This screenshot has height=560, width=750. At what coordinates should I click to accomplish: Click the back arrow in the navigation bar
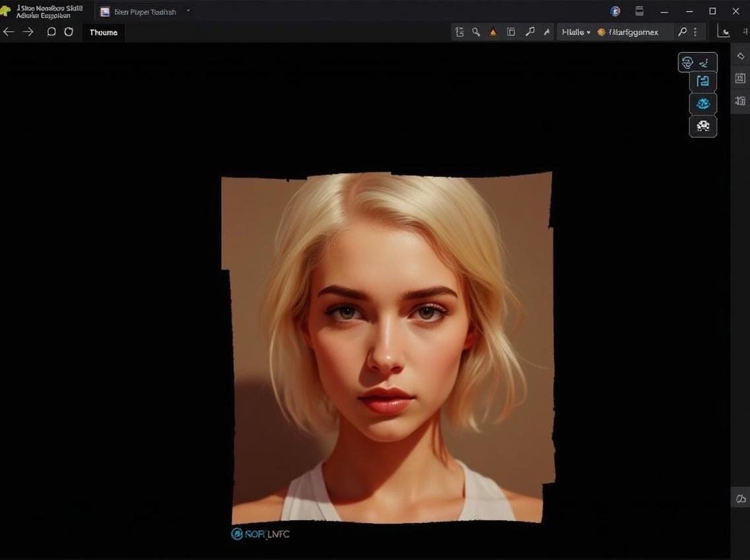[x=9, y=32]
